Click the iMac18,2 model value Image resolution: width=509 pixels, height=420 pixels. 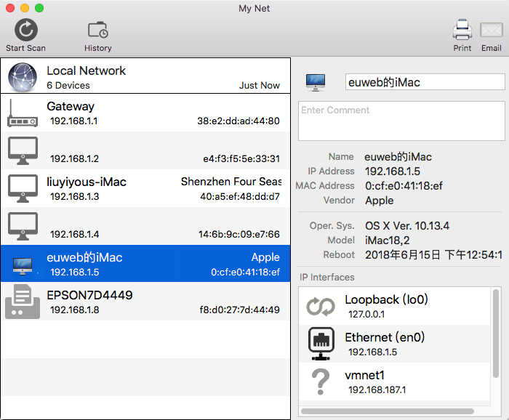click(x=388, y=241)
